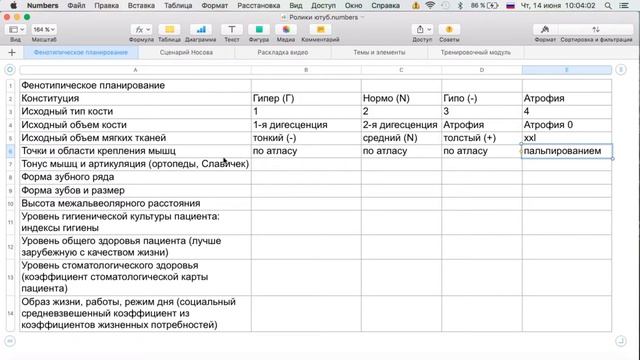Open the Bluetooth status menu
This screenshot has width=640, height=360.
pos(460,6)
